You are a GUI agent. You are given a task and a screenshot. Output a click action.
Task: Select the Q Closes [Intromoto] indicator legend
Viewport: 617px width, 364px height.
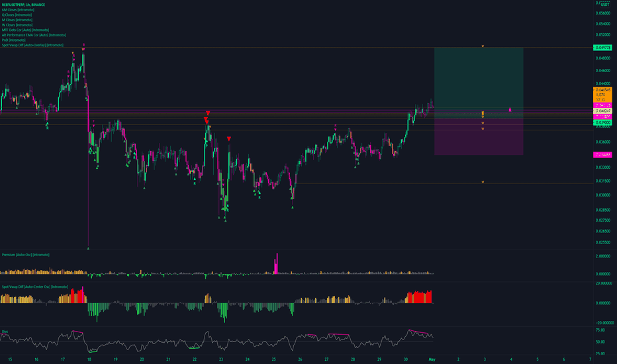coord(17,15)
